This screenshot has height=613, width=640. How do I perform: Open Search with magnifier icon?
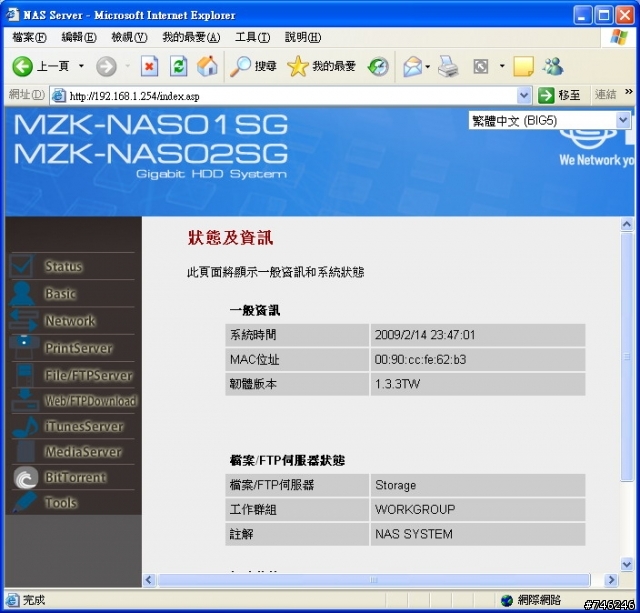[240, 66]
